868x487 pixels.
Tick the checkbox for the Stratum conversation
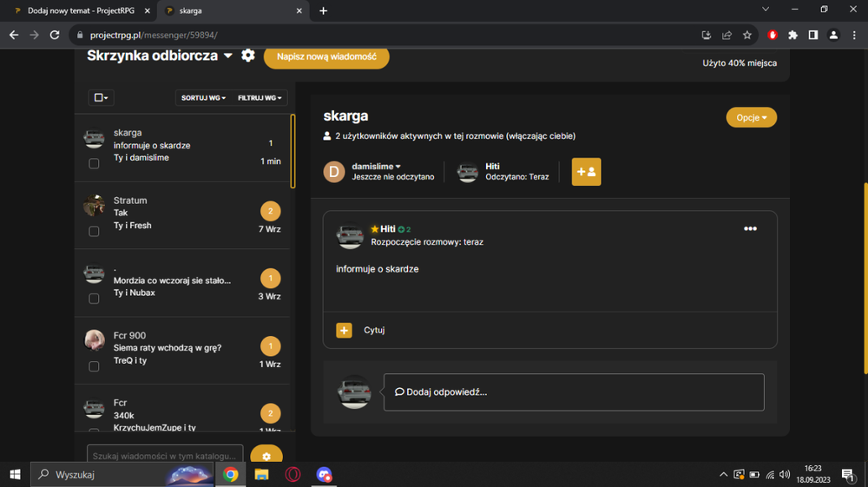tap(94, 231)
